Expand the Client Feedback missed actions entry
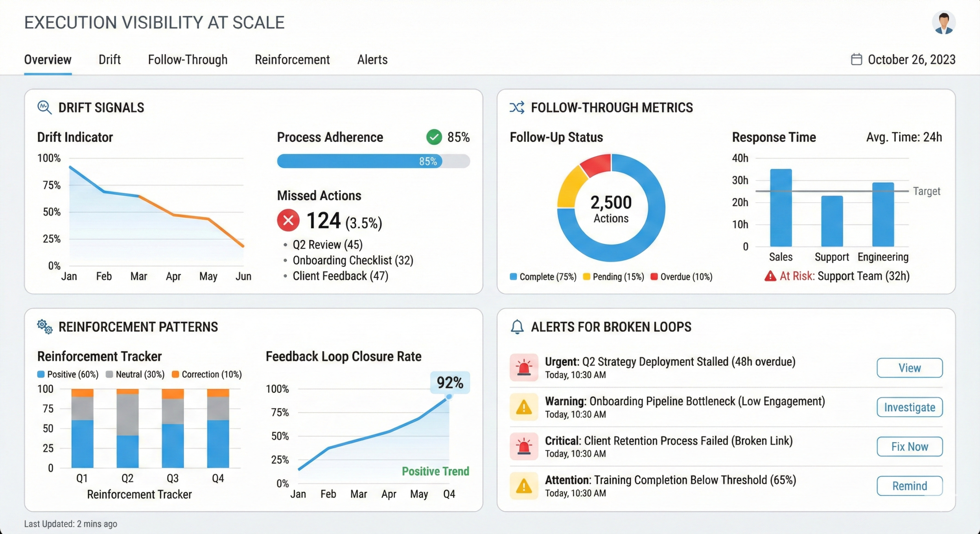 point(340,276)
